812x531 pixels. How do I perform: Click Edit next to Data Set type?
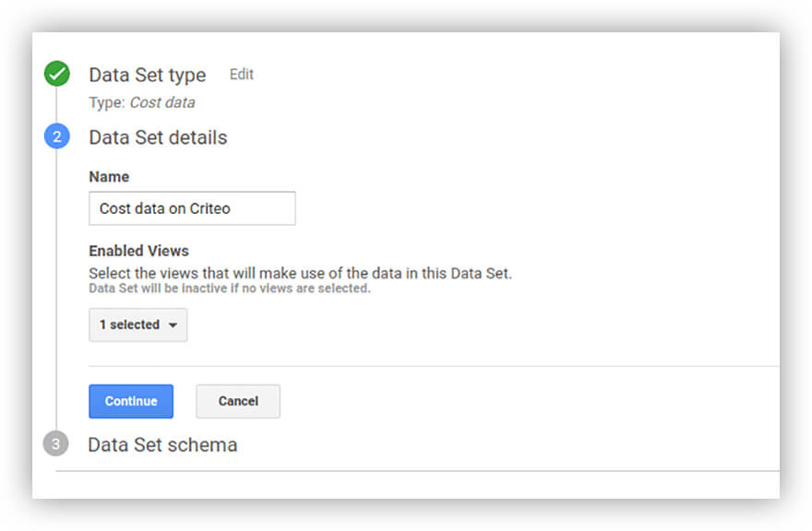coord(242,75)
